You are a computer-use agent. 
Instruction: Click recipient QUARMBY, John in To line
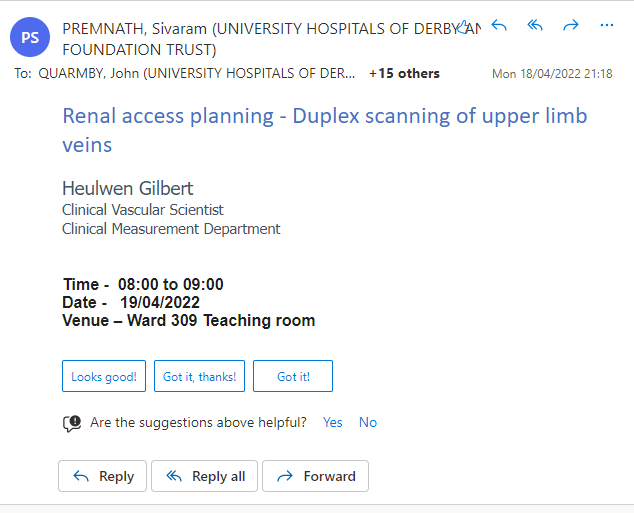[x=196, y=73]
